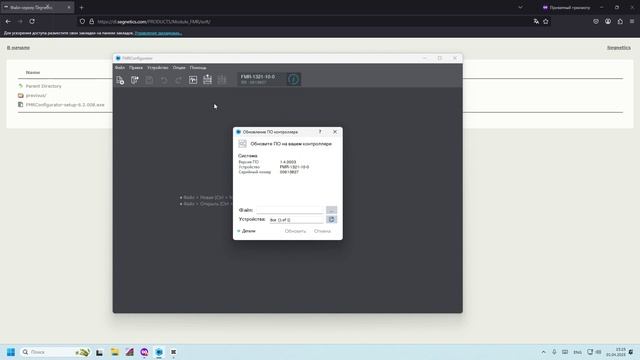Bookmark page with the star icon

click(546, 21)
